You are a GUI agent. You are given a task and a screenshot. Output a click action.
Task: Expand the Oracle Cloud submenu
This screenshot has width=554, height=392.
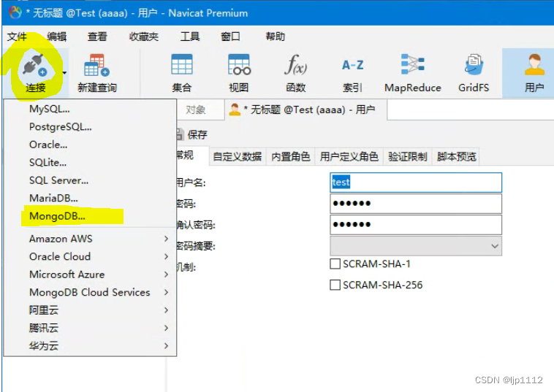point(90,256)
